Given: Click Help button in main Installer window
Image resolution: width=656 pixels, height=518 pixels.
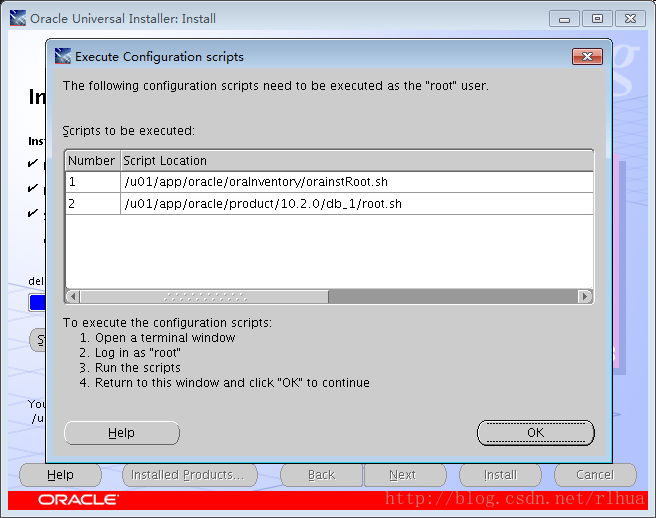Looking at the screenshot, I should click(60, 475).
